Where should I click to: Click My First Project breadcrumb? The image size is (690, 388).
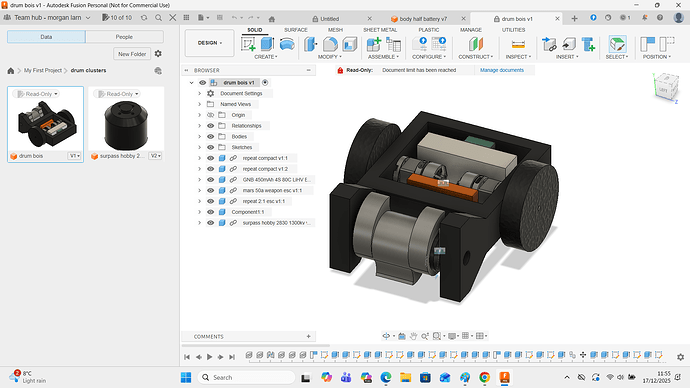(43, 70)
